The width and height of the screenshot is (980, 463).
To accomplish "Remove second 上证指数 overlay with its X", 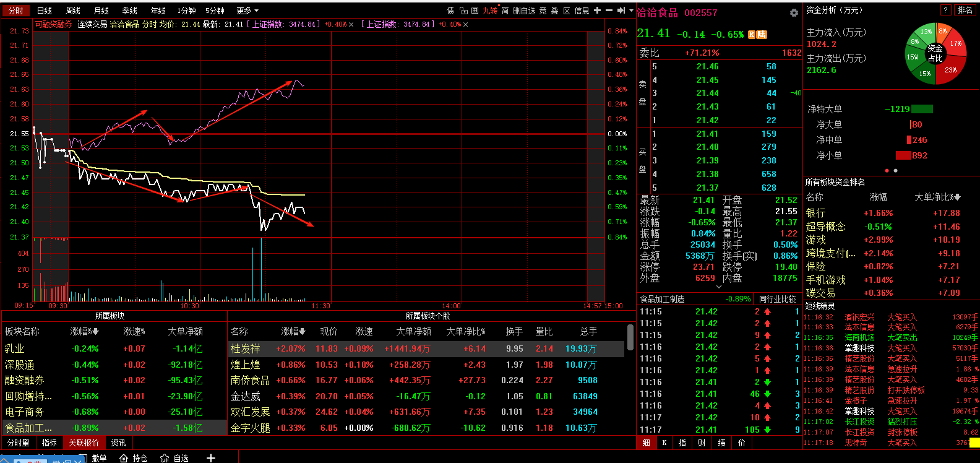I will point(465,25).
